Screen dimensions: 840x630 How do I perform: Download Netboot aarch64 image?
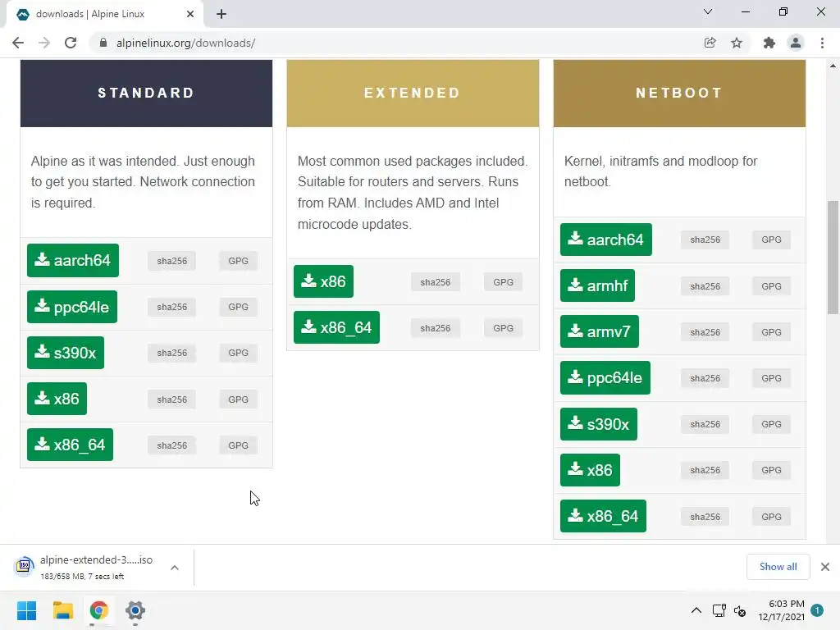point(606,240)
